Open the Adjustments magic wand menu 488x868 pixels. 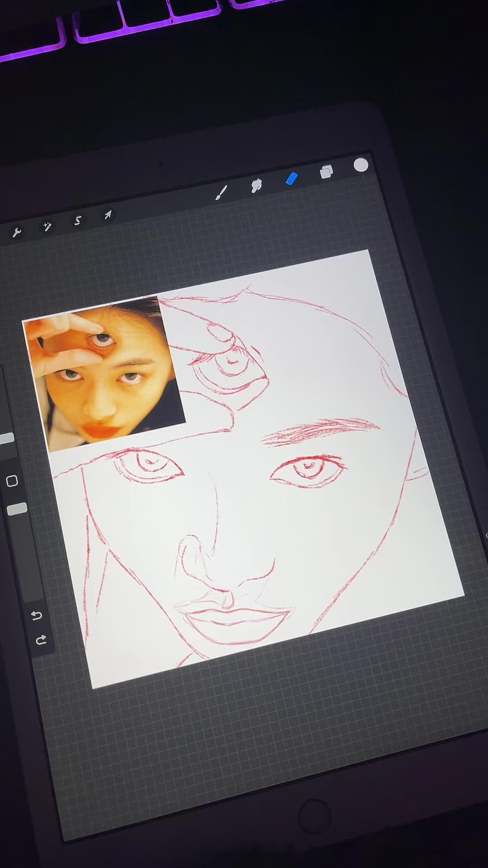(47, 226)
